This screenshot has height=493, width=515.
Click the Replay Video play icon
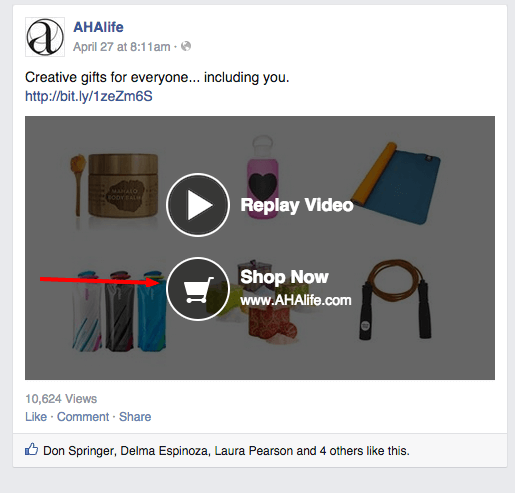198,205
